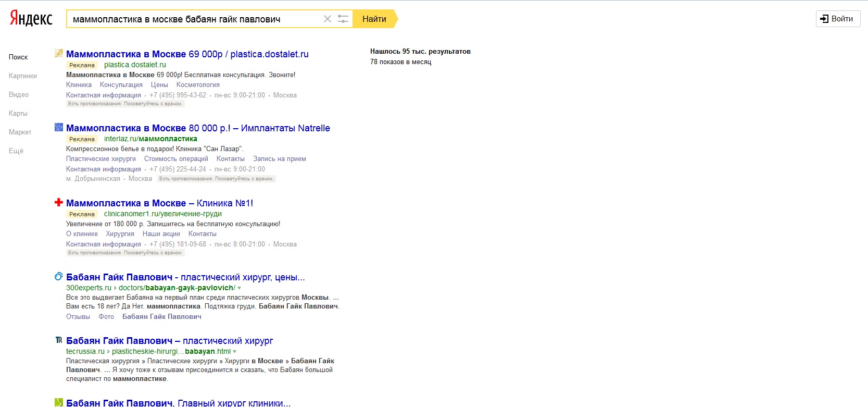Image resolution: width=868 pixels, height=407 pixels.
Task: Click the 'Нашлось 95 тыс. результатов' text
Action: coord(420,52)
